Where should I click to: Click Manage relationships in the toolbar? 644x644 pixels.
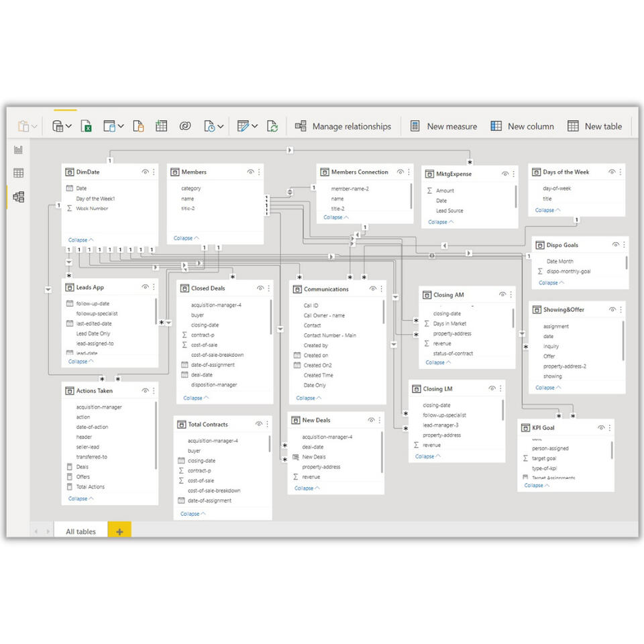click(x=343, y=126)
